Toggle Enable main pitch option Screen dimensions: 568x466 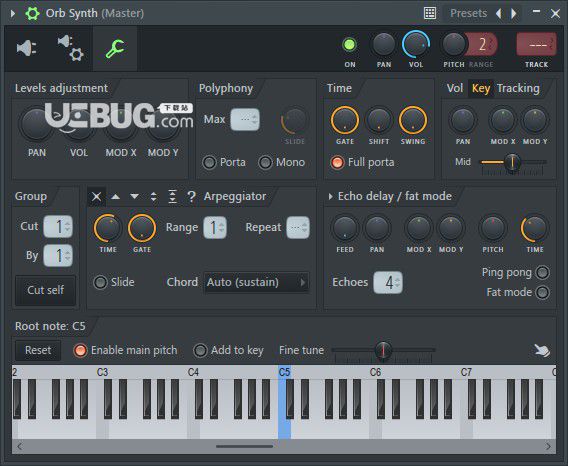80,350
